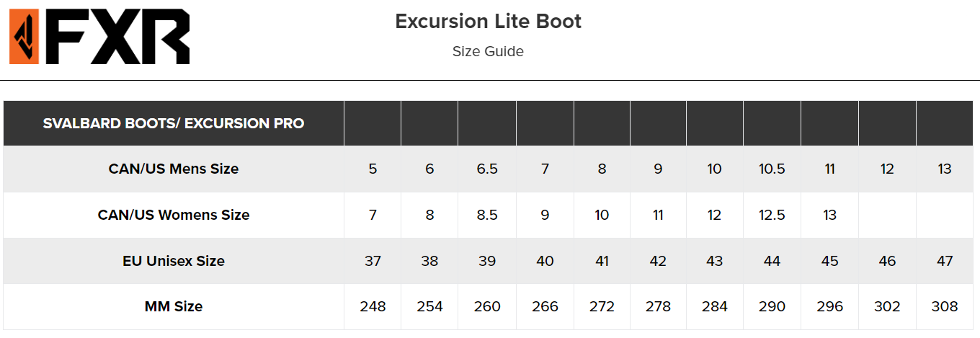Click the 302 MM size value
This screenshot has height=338, width=980.
[x=887, y=306]
